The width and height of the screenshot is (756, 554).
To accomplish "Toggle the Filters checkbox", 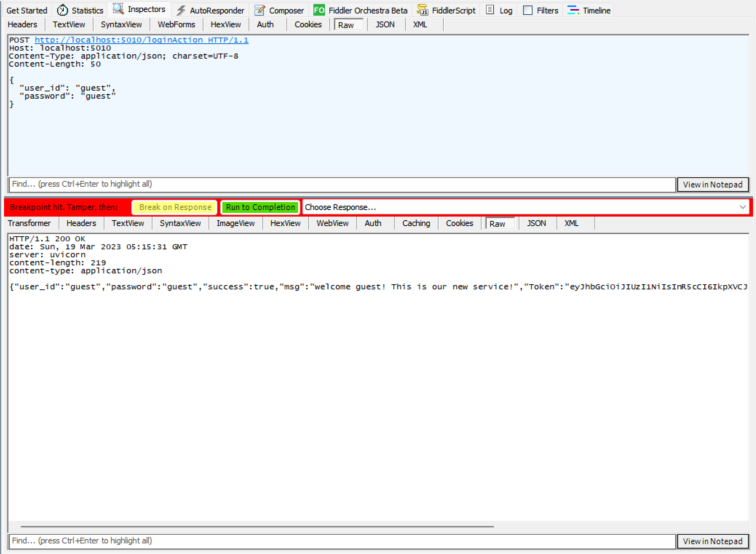I will tap(528, 10).
